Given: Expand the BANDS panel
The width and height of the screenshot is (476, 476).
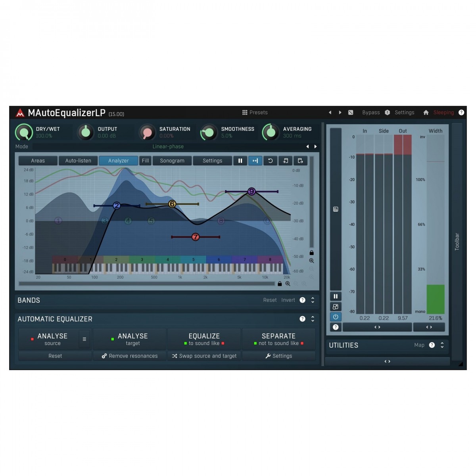Looking at the screenshot, I should click(313, 300).
